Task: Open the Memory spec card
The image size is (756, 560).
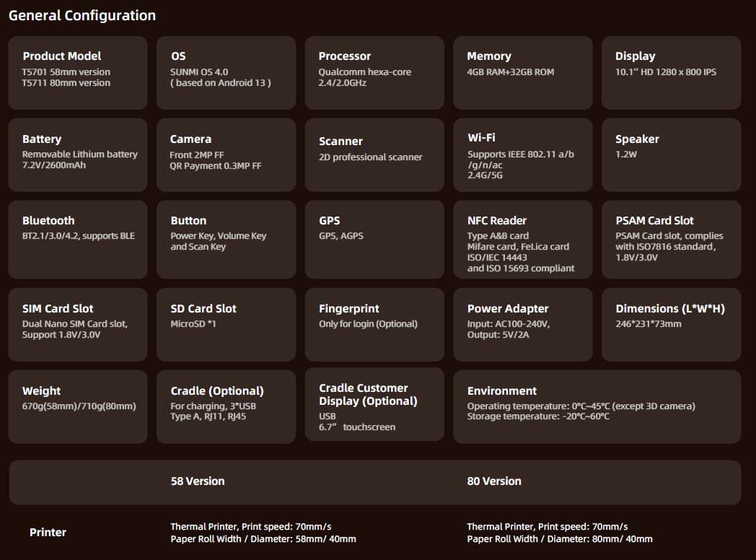Action: point(523,73)
